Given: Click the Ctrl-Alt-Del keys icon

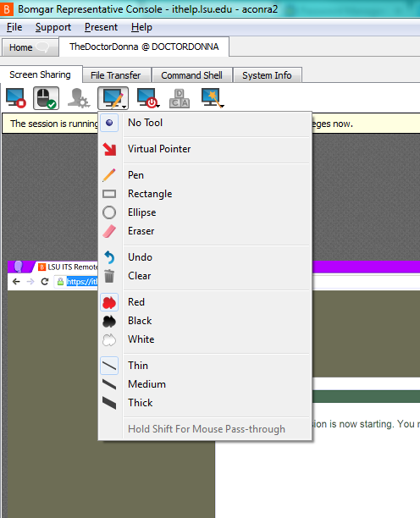Looking at the screenshot, I should (x=180, y=98).
